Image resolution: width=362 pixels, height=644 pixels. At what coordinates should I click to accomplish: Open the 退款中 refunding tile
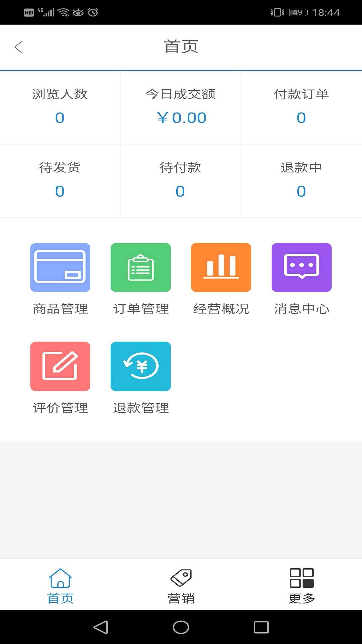pyautogui.click(x=301, y=180)
